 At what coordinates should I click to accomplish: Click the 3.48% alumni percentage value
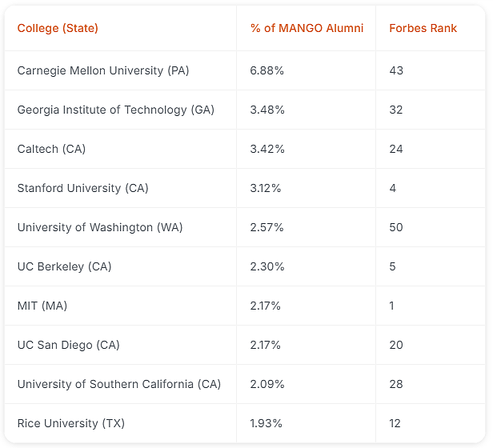267,110
